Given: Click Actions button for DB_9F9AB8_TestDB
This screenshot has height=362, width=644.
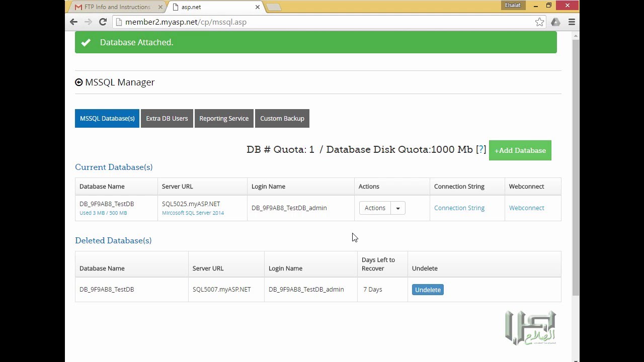Looking at the screenshot, I should pyautogui.click(x=375, y=208).
